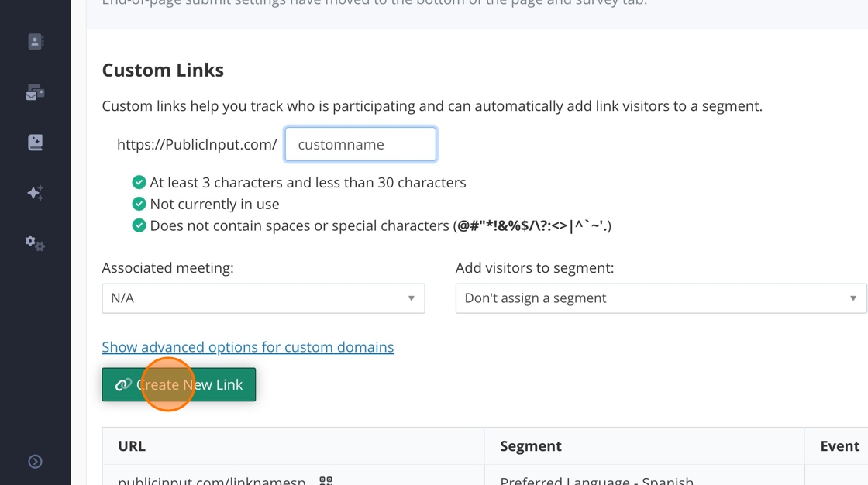Click the green check for special characters rule
The height and width of the screenshot is (485, 868).
tap(139, 226)
